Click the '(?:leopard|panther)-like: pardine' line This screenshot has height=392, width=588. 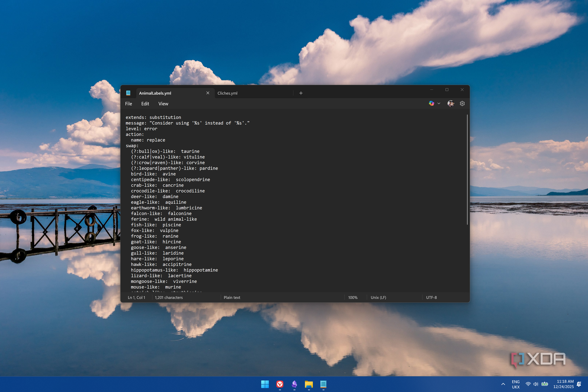174,168
